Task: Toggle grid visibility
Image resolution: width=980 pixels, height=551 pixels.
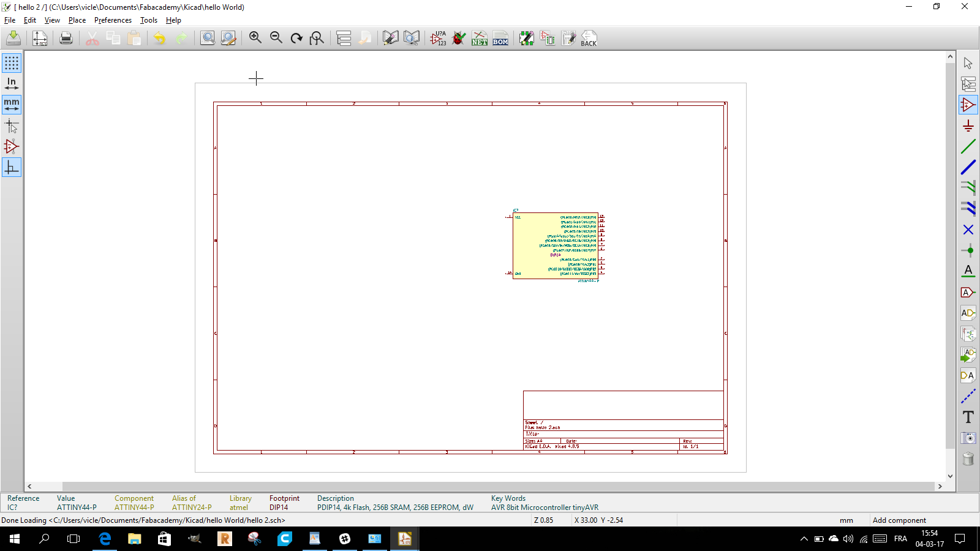Action: (12, 63)
